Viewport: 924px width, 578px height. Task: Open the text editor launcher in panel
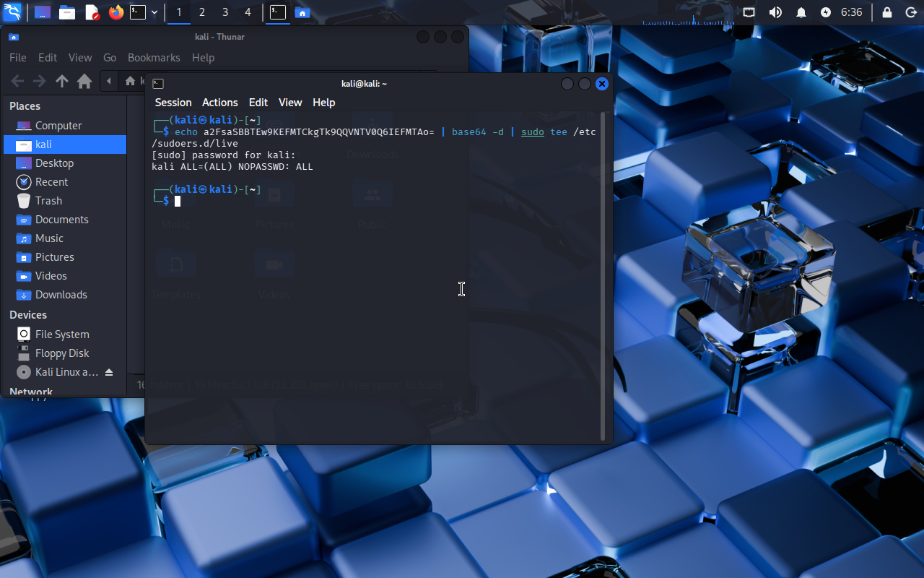pyautogui.click(x=92, y=12)
